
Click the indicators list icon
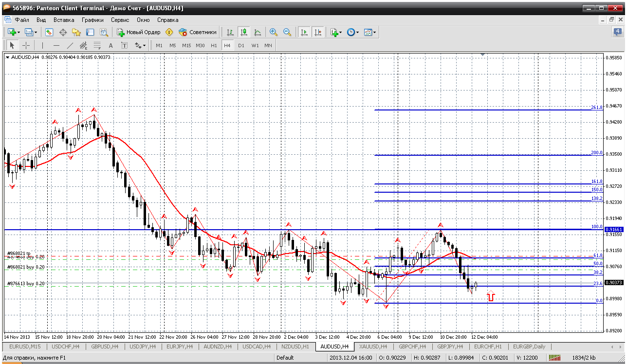(334, 32)
